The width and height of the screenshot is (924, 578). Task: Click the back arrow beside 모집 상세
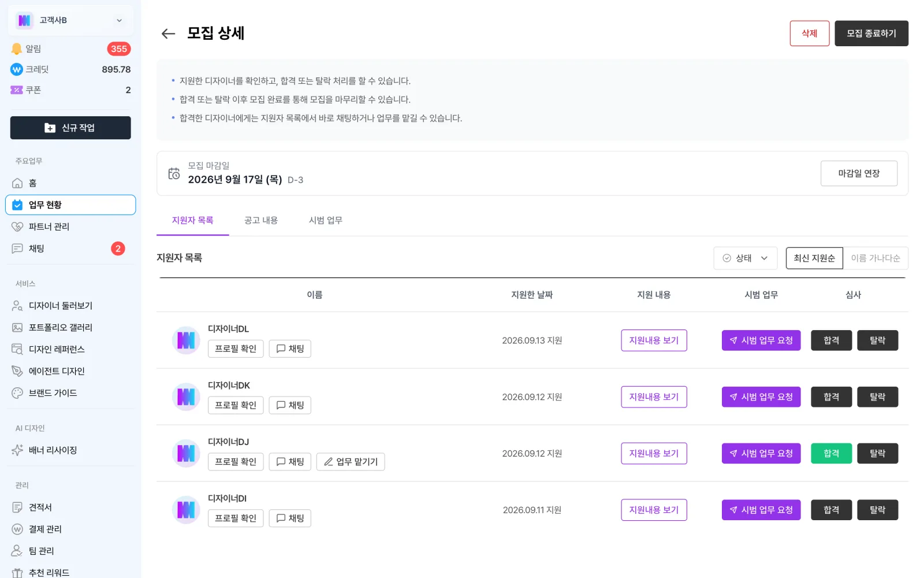(168, 34)
